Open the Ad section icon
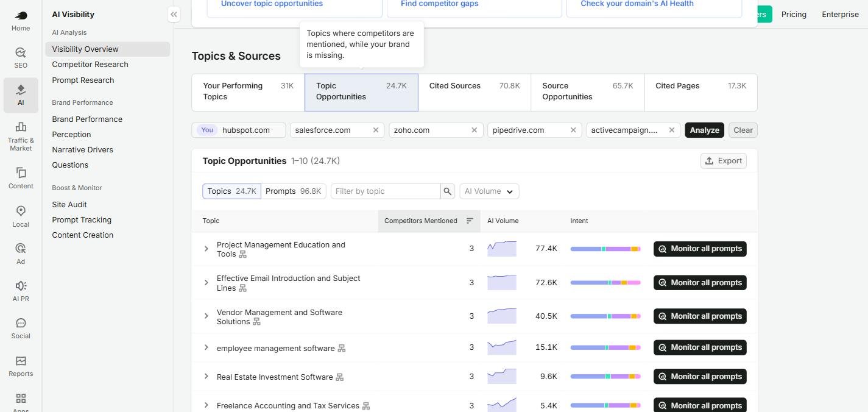This screenshot has width=868, height=412. pyautogui.click(x=21, y=254)
